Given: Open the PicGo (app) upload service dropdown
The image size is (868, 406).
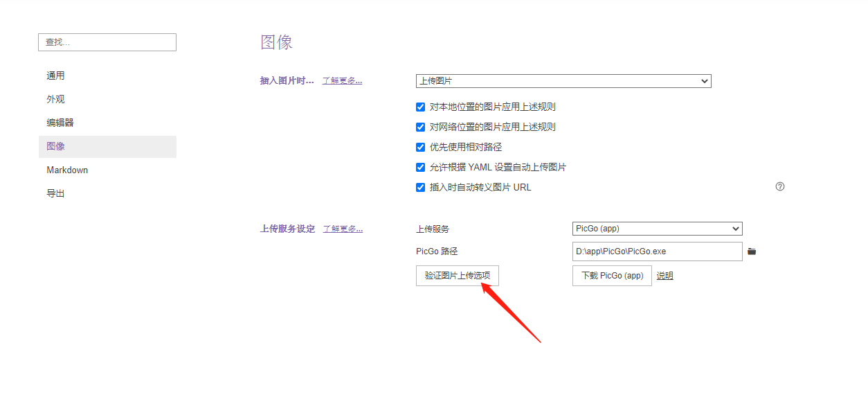Looking at the screenshot, I should coord(658,229).
